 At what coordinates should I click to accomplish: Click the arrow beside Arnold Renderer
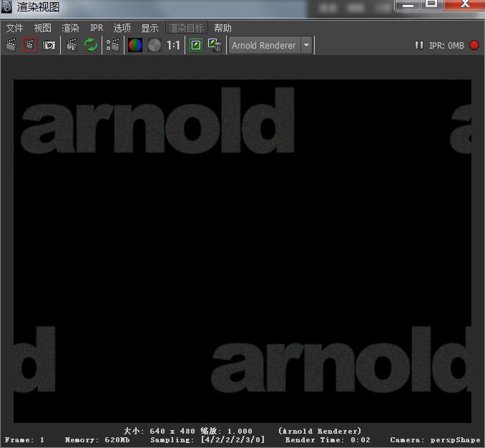[307, 46]
